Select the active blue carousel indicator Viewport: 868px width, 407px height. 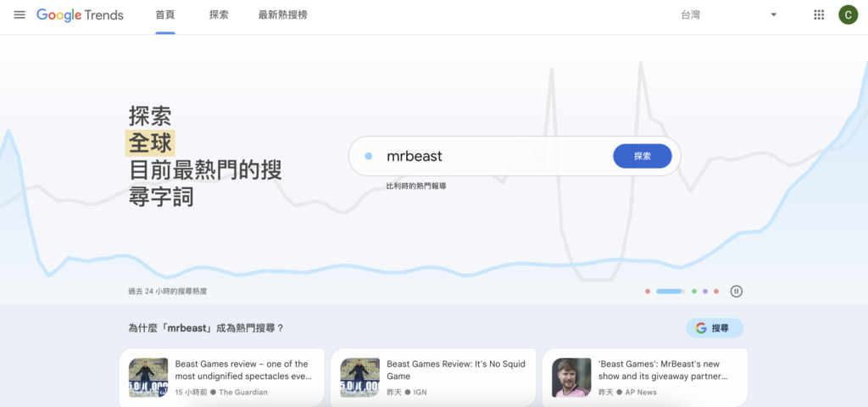click(x=670, y=292)
